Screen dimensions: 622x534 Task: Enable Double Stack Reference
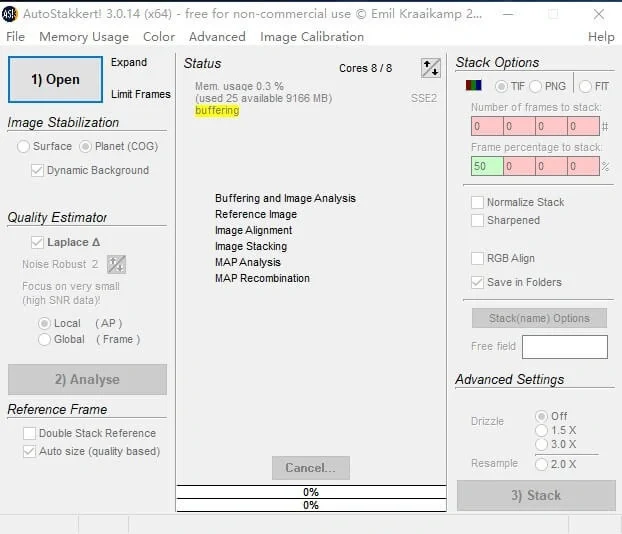pos(30,433)
